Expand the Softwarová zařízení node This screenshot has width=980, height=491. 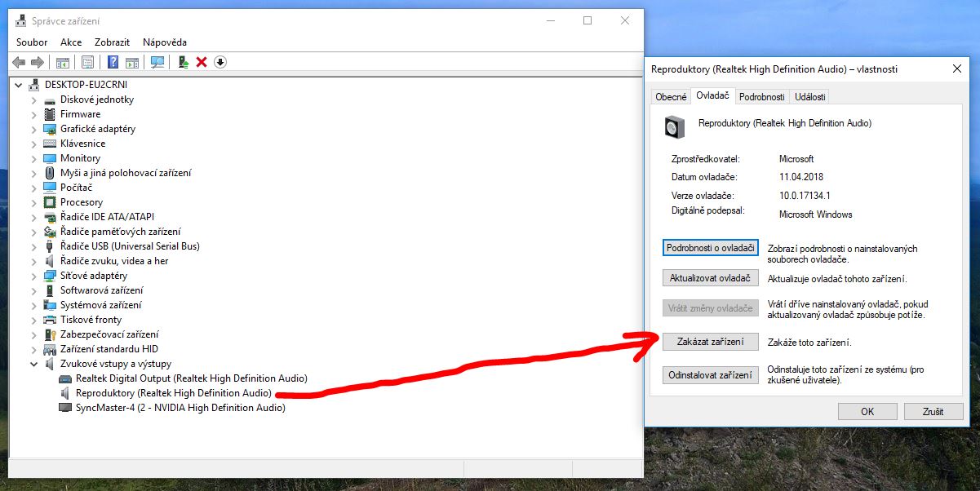click(34, 290)
